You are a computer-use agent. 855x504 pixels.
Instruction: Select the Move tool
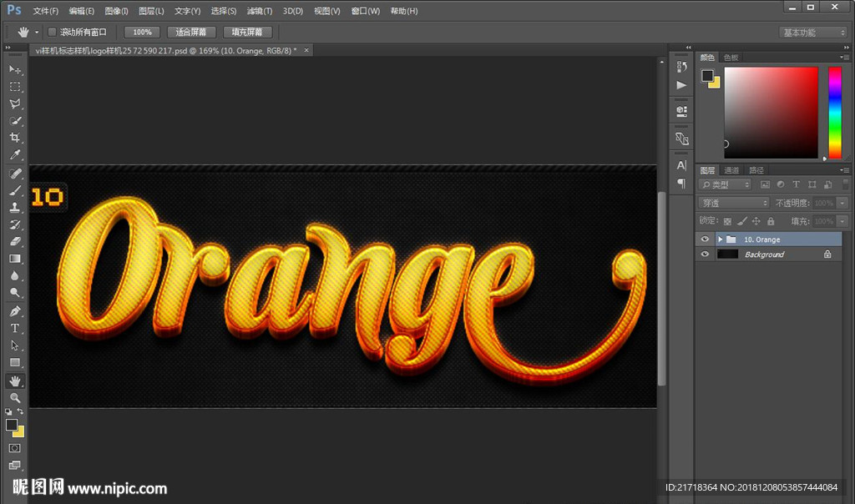coord(15,69)
